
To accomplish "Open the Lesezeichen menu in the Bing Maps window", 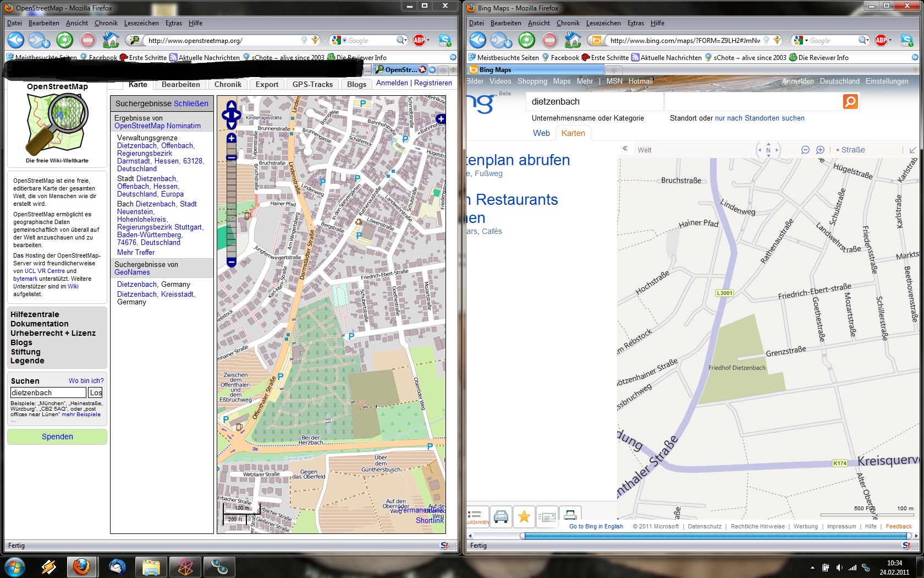I will 603,23.
